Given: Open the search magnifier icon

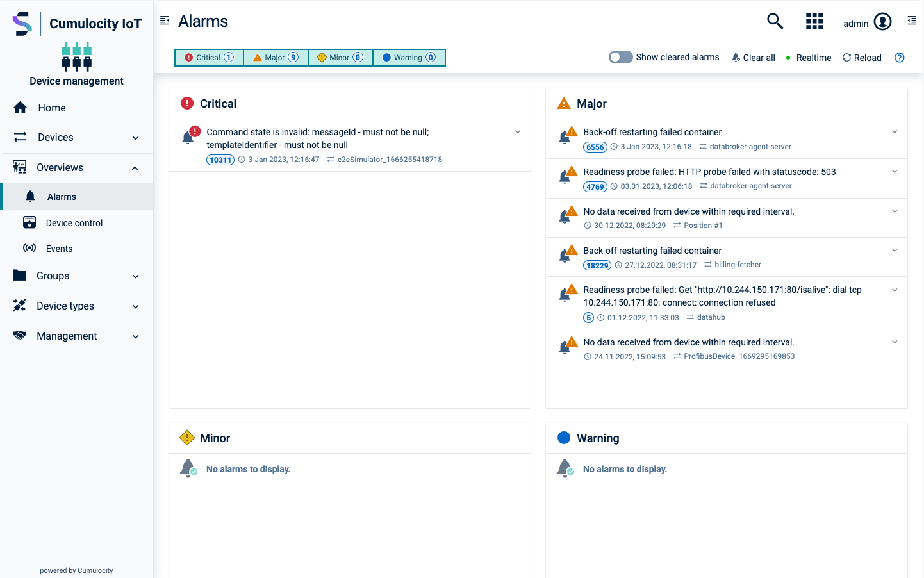Looking at the screenshot, I should tap(775, 21).
